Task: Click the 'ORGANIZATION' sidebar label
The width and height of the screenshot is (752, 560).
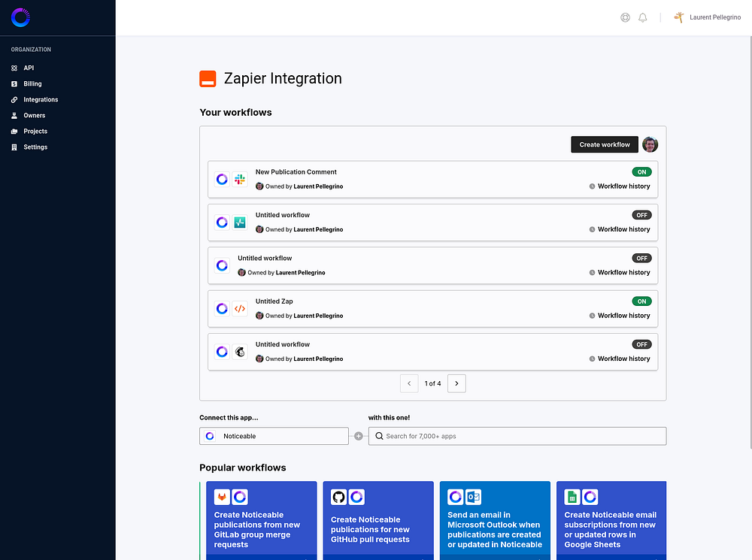Action: (x=31, y=50)
